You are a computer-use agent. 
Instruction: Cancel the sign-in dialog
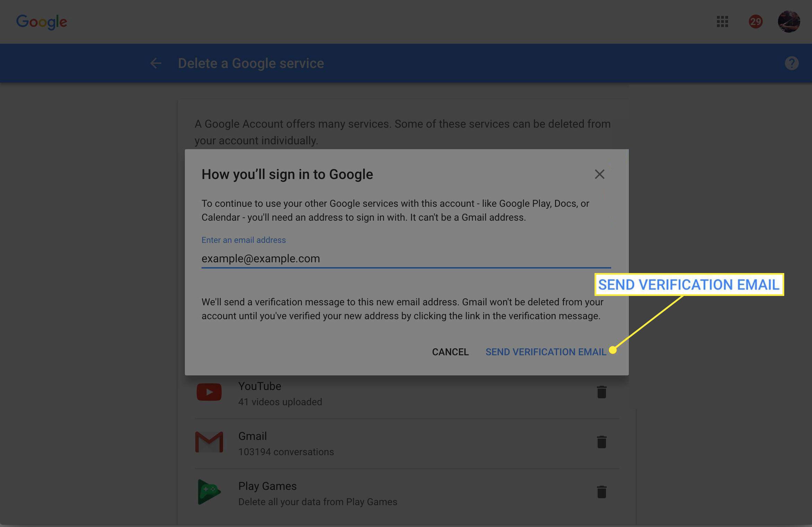450,352
